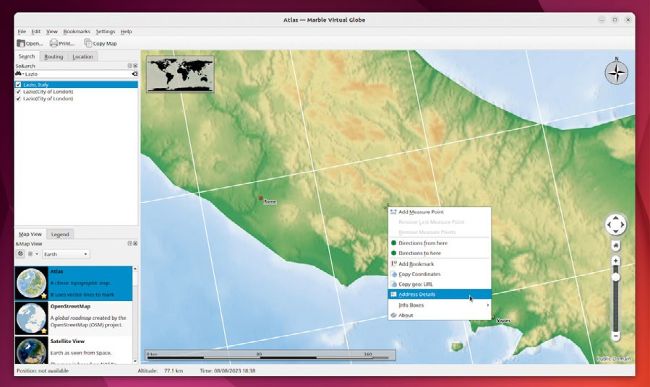Zoom in with the plus button
Image resolution: width=650 pixels, height=387 pixels.
tap(616, 261)
